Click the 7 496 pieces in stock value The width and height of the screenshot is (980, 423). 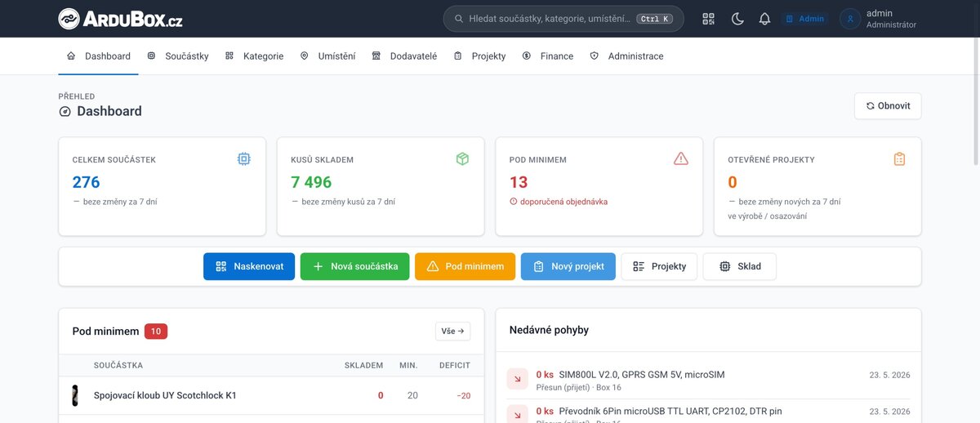click(x=311, y=182)
